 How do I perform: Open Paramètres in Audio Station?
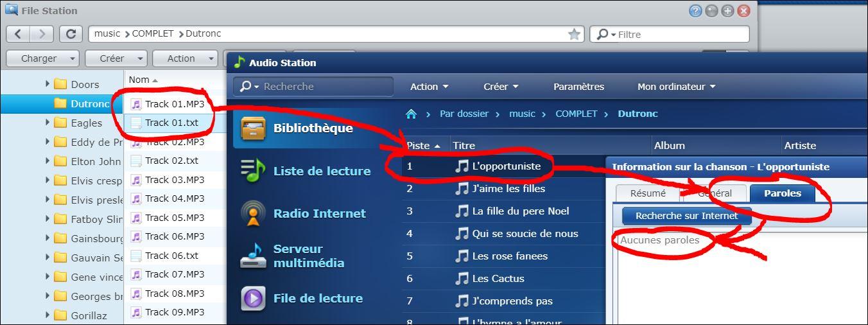pos(578,86)
